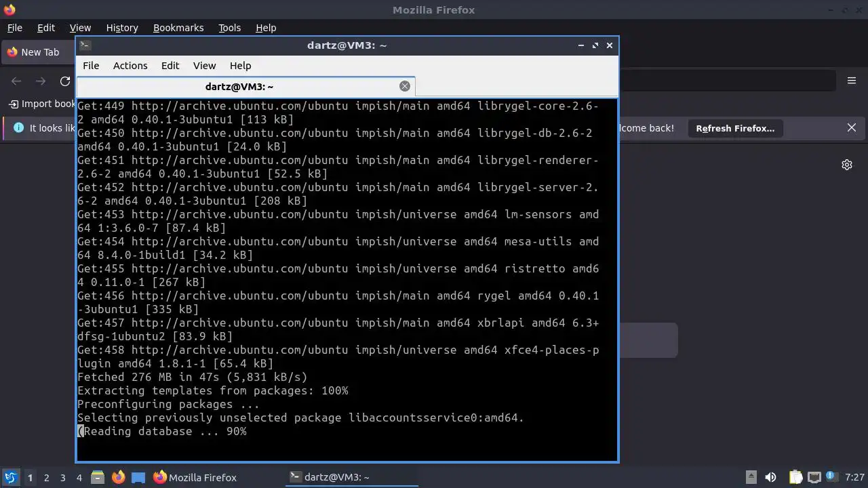Click the 'Selecting previously unselected package' line
The height and width of the screenshot is (488, 868).
[x=301, y=418]
